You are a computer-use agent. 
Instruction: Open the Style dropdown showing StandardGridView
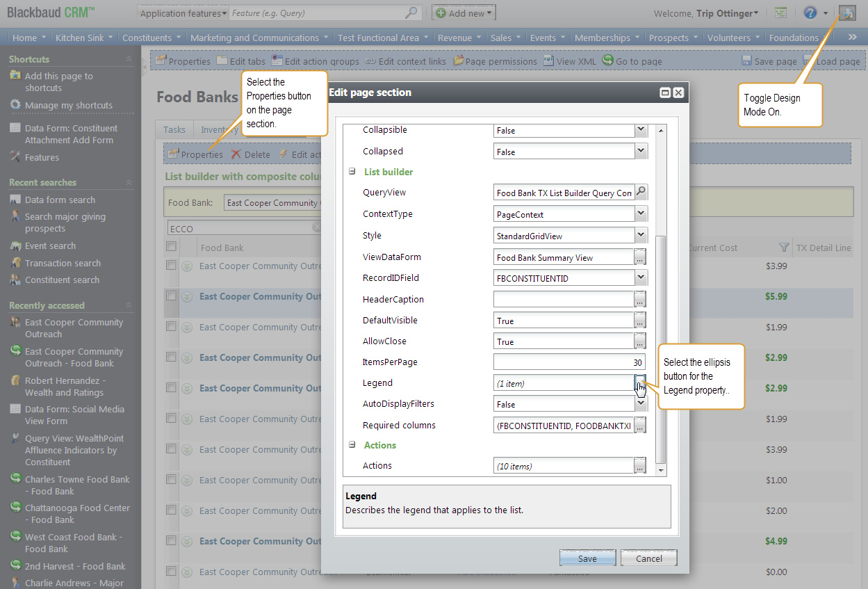pos(641,236)
